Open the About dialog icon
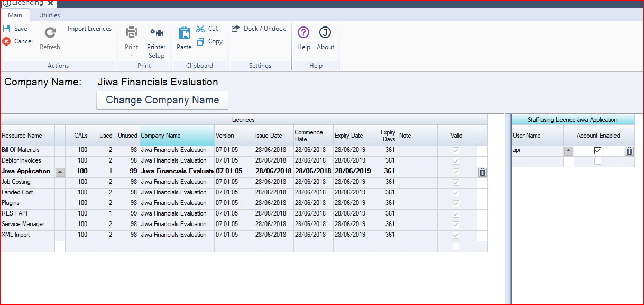The height and width of the screenshot is (305, 644). click(x=325, y=33)
